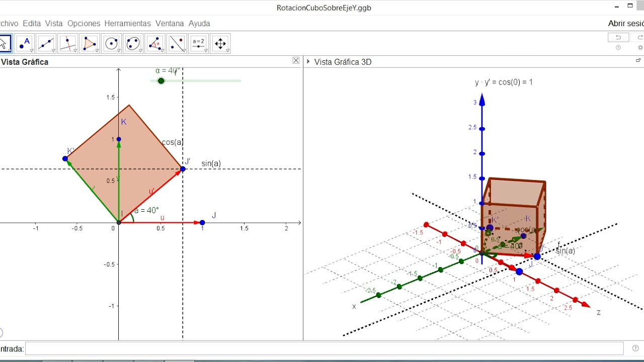Select the Point tool

[24, 43]
